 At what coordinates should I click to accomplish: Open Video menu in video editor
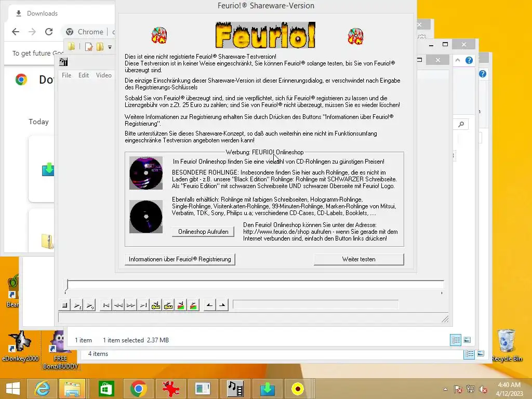click(x=104, y=75)
